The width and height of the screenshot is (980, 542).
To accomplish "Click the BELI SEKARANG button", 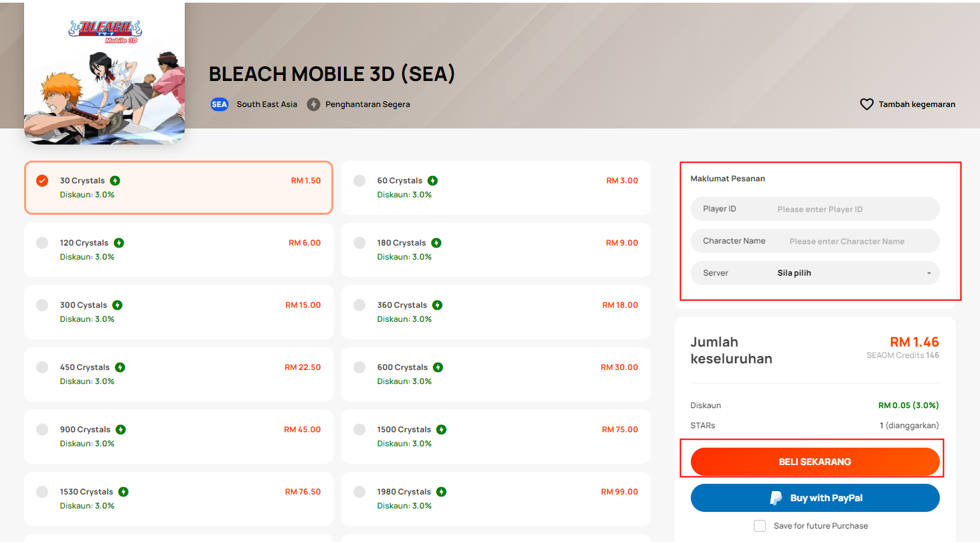I will (815, 462).
